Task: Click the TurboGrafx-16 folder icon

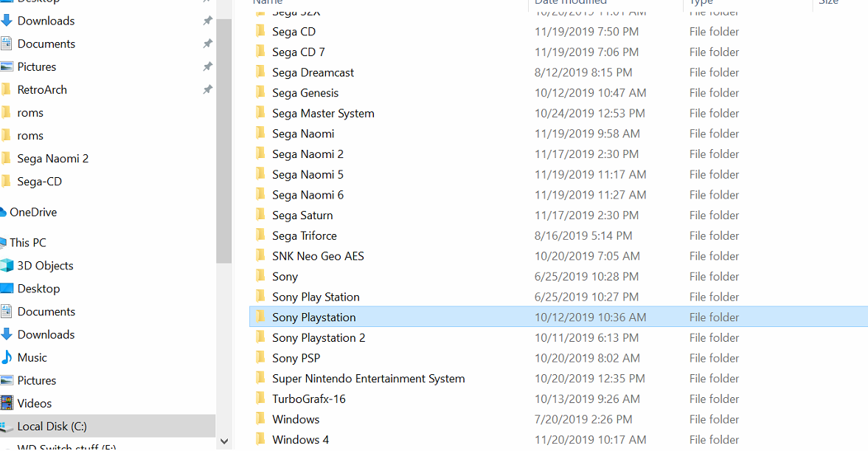Action: tap(260, 399)
